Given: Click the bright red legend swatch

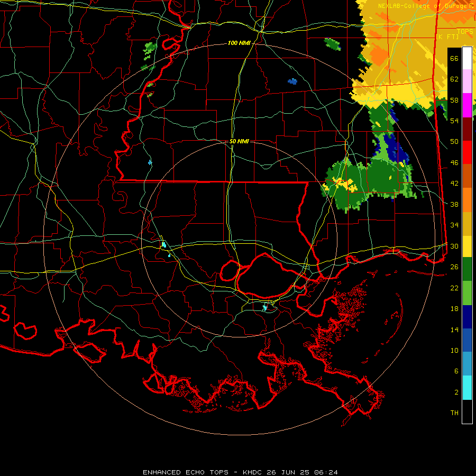Looking at the screenshot, I should click(467, 152).
